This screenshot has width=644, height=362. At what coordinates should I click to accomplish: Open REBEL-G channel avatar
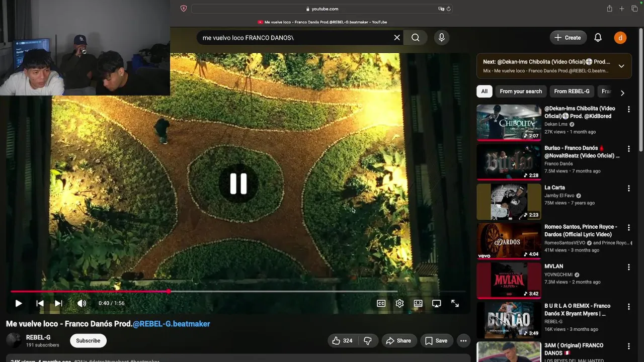click(x=14, y=340)
